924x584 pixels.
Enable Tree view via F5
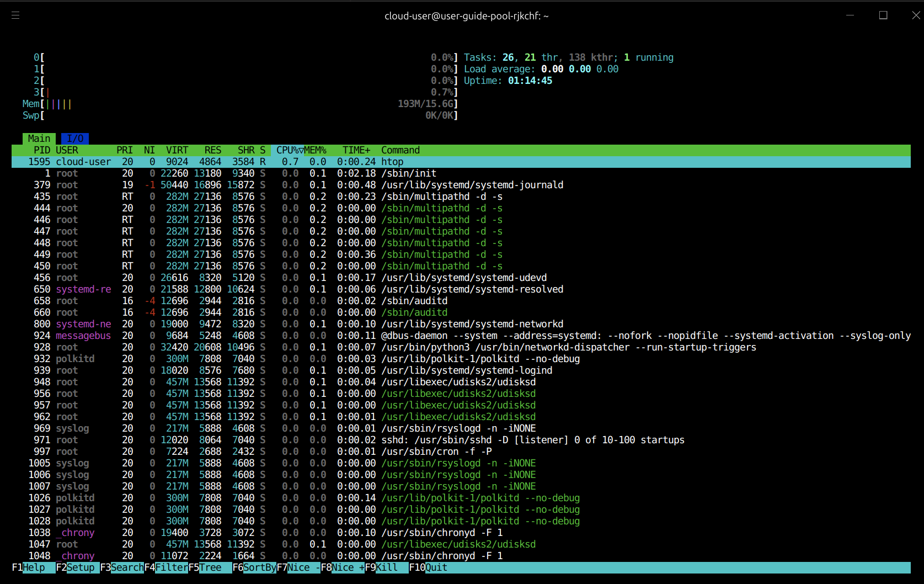click(210, 567)
